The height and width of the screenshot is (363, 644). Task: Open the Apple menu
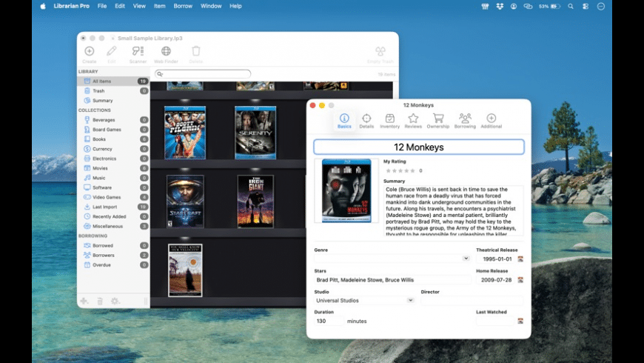(x=43, y=6)
